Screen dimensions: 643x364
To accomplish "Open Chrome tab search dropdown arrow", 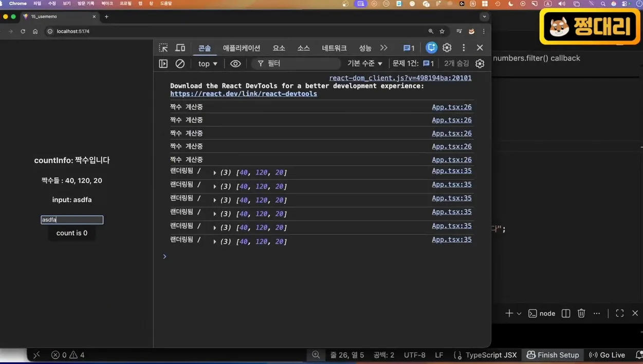I will click(x=484, y=16).
